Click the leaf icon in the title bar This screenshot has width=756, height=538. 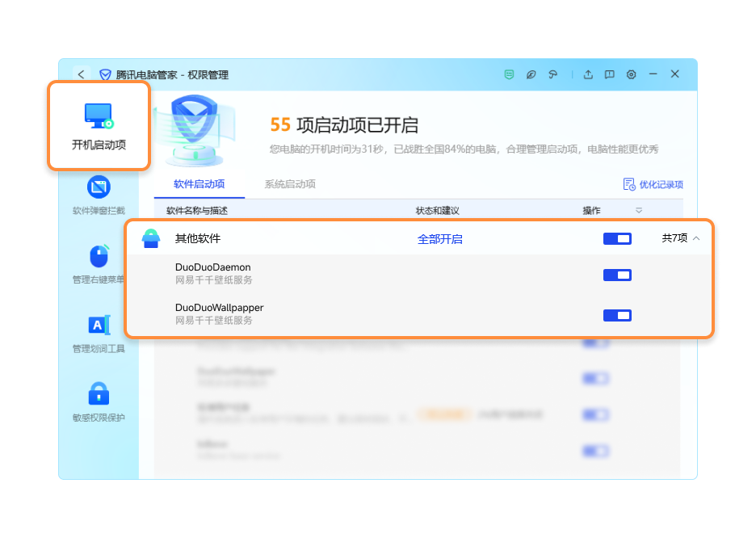point(531,74)
